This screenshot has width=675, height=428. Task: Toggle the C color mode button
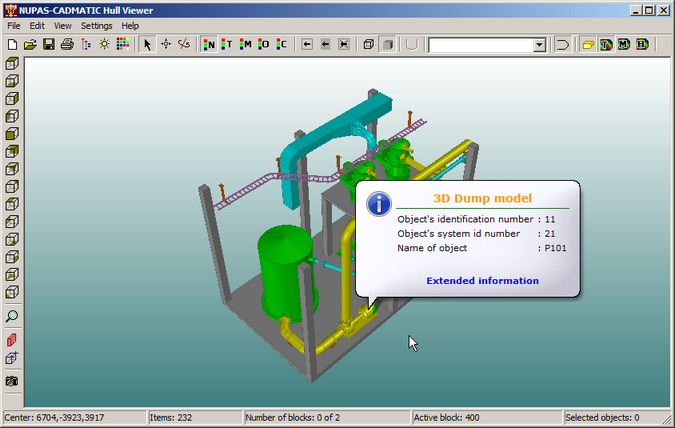point(282,44)
